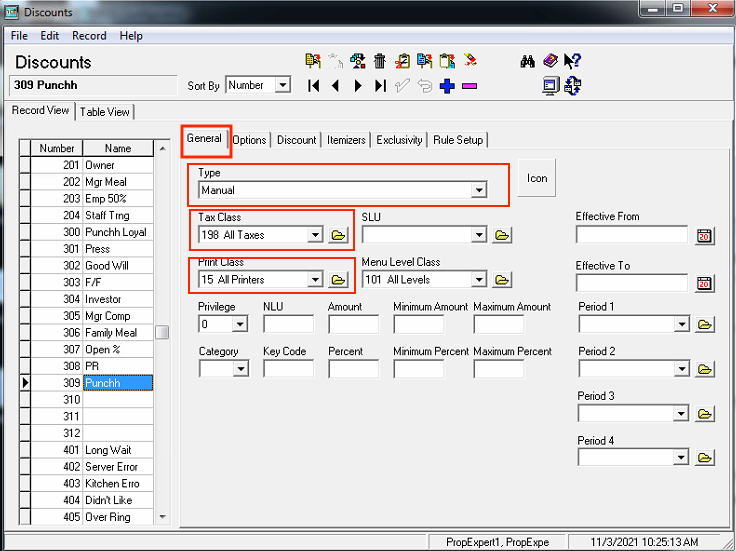Open the File menu

19,36
